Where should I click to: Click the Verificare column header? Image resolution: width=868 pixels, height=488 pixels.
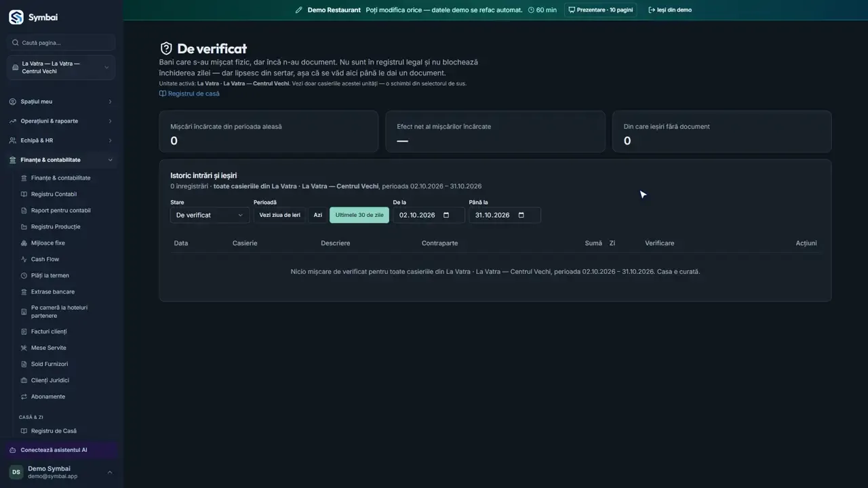pyautogui.click(x=660, y=243)
